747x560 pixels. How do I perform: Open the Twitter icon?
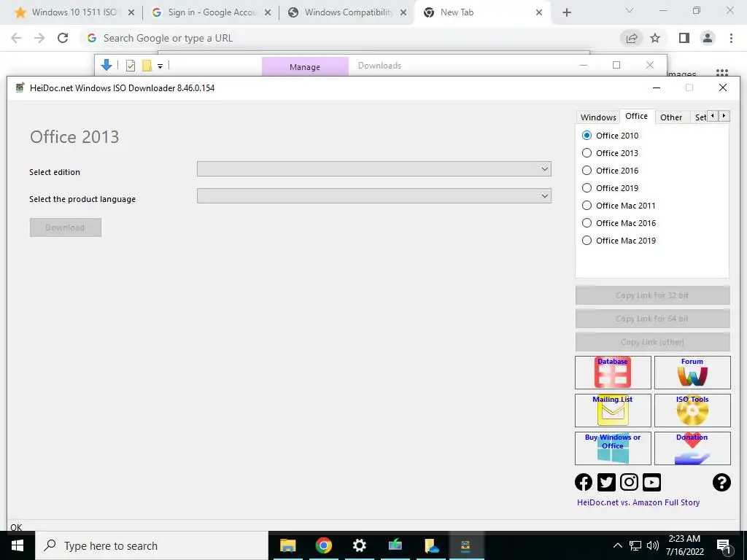point(606,482)
